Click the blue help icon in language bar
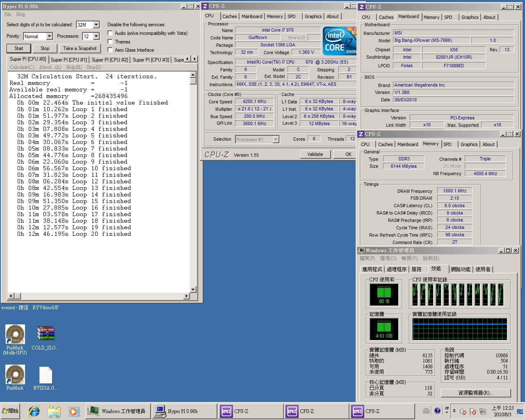Viewport: 525px width, 420px height. (437, 411)
